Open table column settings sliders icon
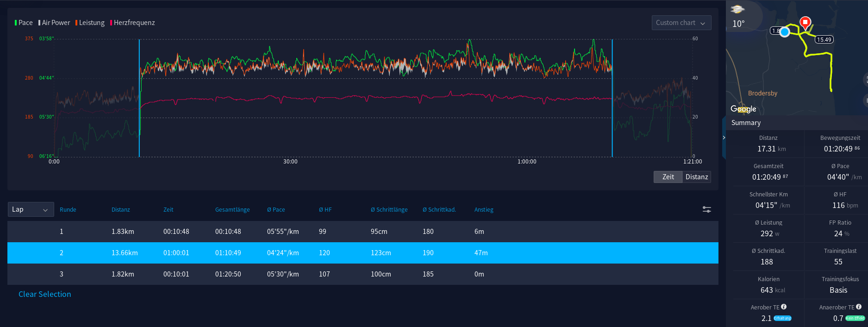This screenshot has height=327, width=868. pyautogui.click(x=706, y=209)
